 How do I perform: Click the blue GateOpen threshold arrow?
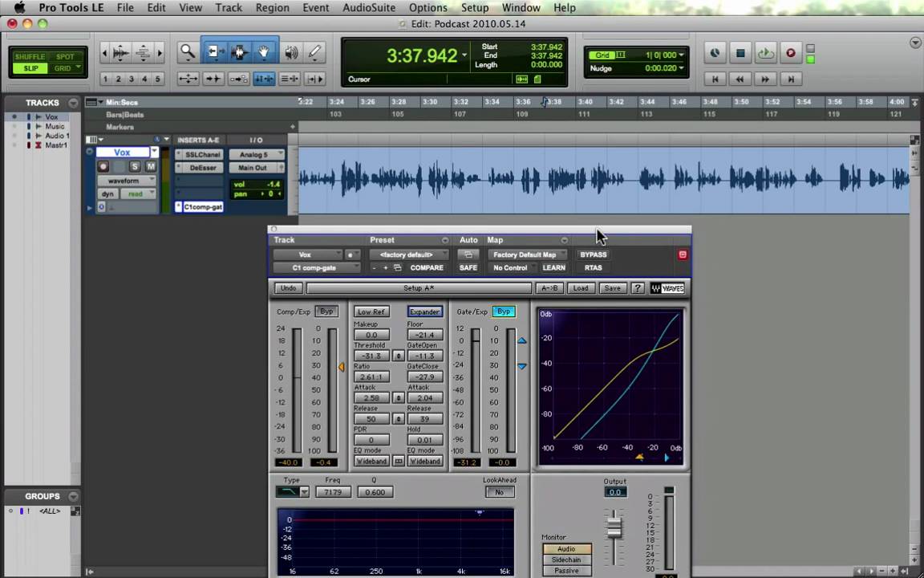point(522,341)
